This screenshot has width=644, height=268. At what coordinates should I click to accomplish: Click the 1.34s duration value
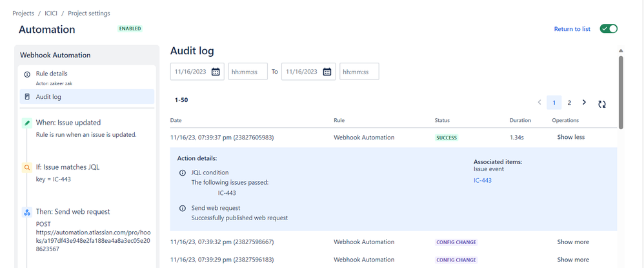(x=517, y=138)
